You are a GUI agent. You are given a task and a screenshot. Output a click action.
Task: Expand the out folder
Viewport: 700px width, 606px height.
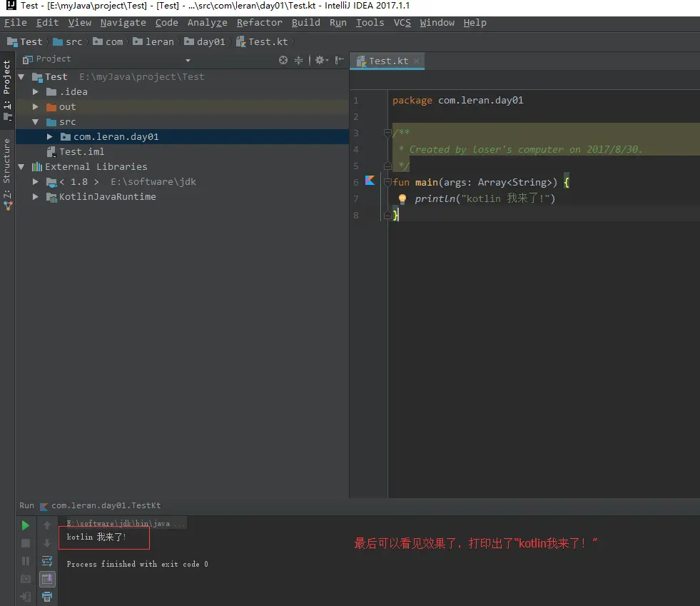(35, 107)
